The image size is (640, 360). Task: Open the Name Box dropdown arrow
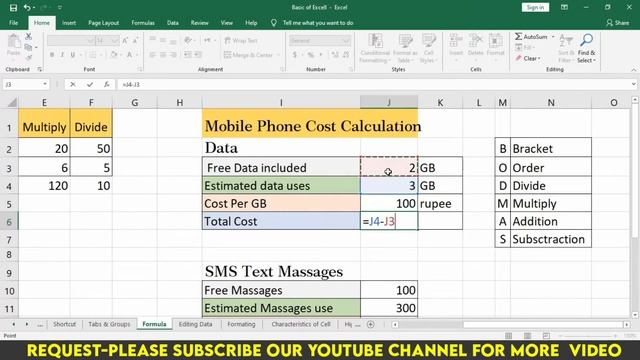(x=44, y=84)
